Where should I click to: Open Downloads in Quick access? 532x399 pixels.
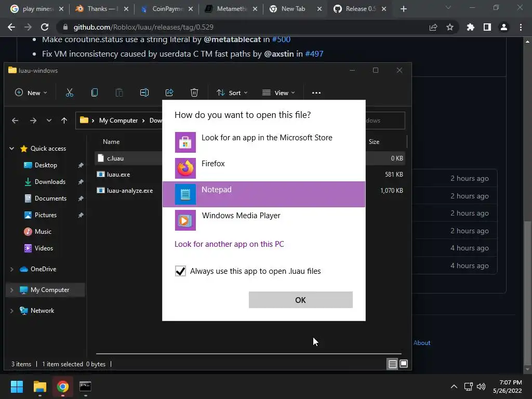pos(50,182)
